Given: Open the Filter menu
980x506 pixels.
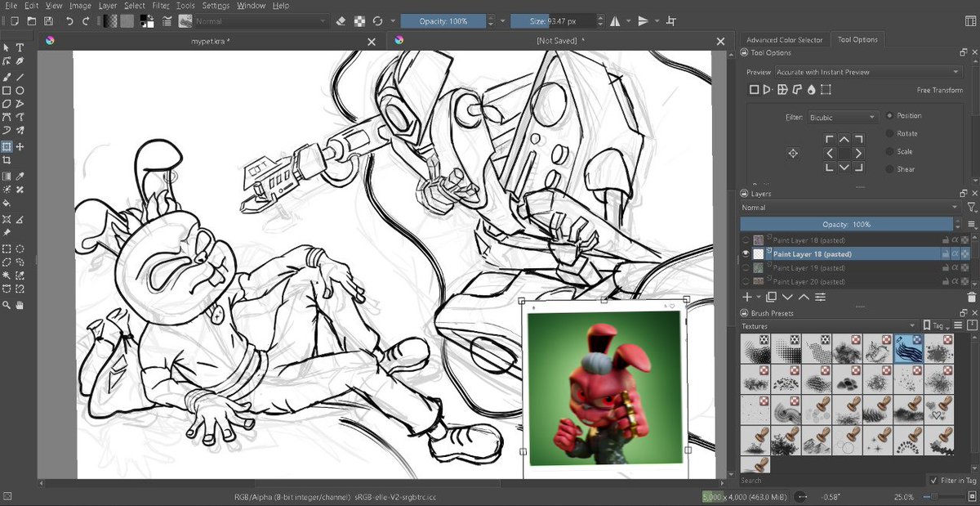Looking at the screenshot, I should tap(160, 4).
